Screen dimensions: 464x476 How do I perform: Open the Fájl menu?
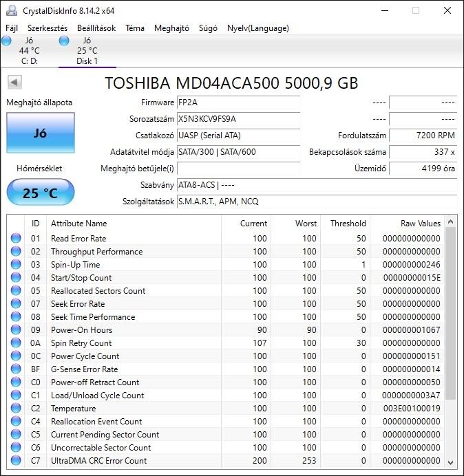click(12, 28)
